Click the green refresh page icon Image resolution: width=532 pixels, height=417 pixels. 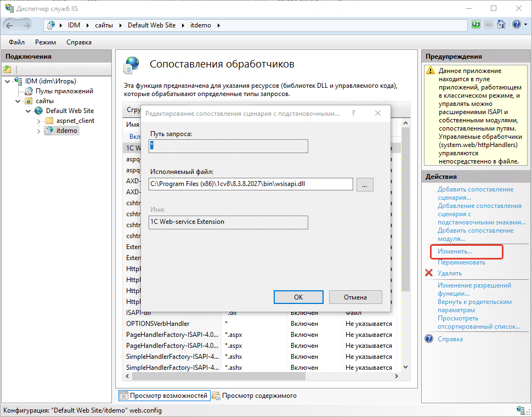(x=476, y=25)
